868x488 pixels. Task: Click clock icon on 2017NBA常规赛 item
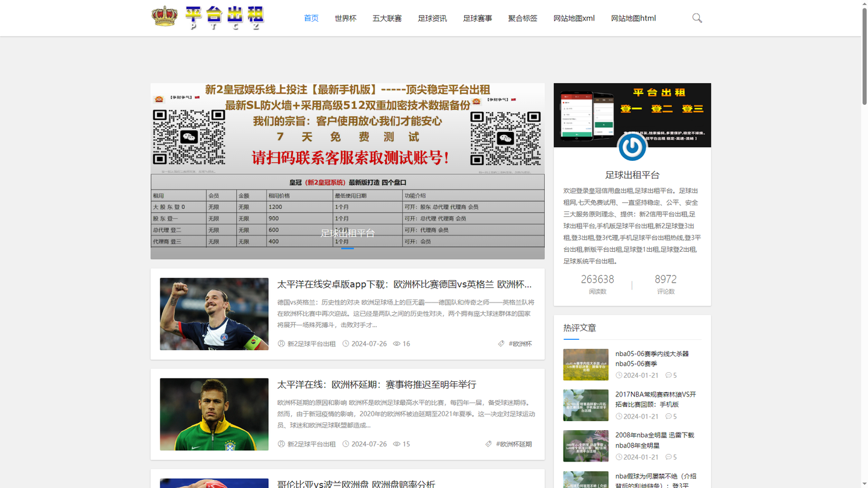[x=619, y=416]
